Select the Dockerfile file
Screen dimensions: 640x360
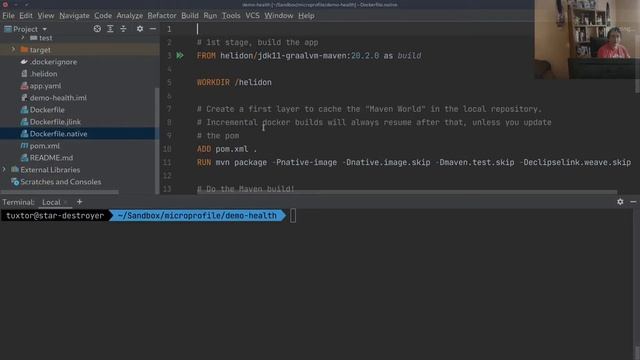[x=47, y=110]
